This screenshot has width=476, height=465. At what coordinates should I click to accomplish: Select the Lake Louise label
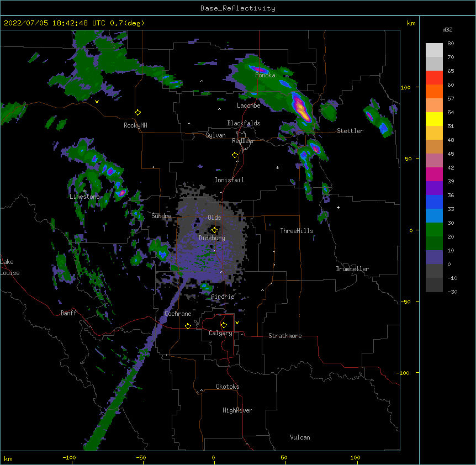pos(10,267)
